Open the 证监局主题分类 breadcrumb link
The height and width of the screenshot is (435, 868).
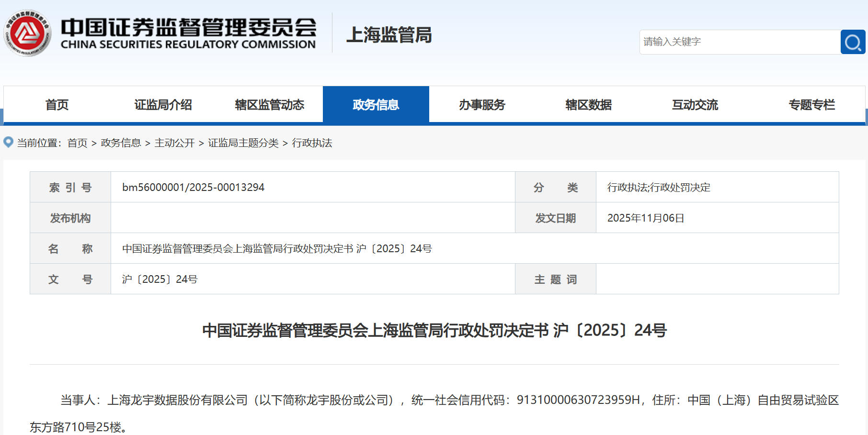[243, 143]
